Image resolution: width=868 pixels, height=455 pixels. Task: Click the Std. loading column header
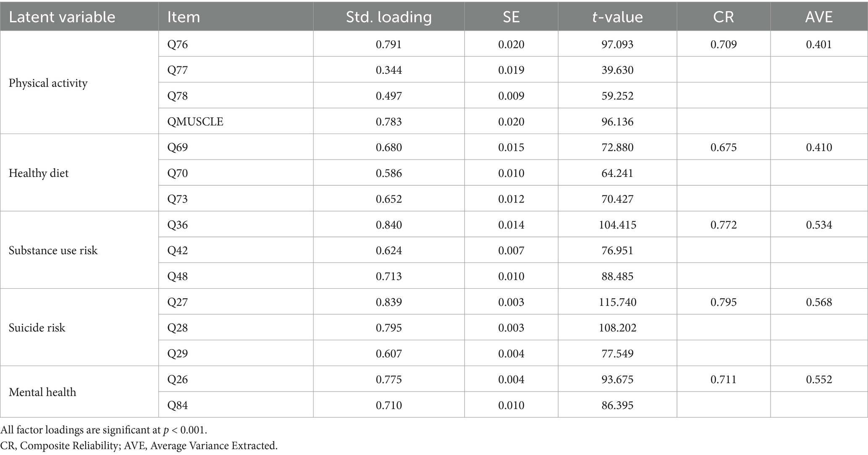point(388,17)
